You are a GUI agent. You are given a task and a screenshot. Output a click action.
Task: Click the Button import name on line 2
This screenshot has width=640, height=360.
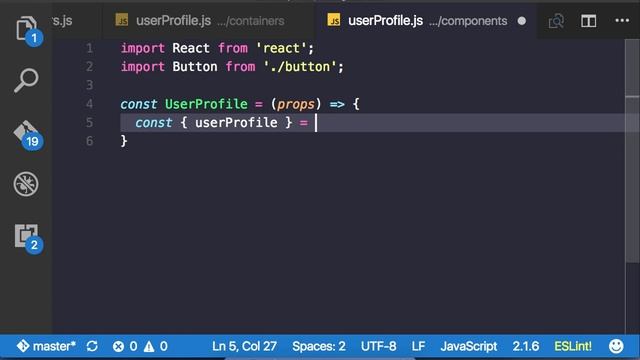(x=195, y=67)
